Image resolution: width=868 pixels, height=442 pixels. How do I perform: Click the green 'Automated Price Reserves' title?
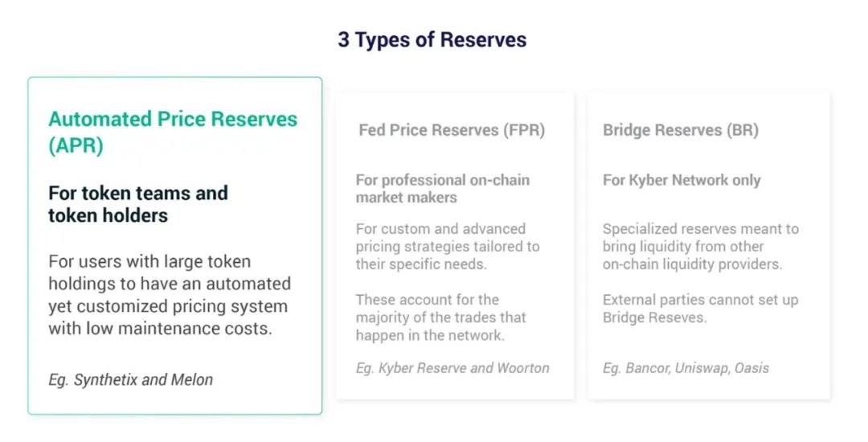pyautogui.click(x=173, y=119)
